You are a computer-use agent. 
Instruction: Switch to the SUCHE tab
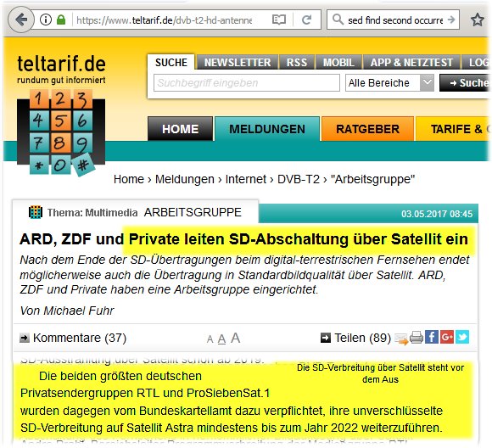pos(171,63)
